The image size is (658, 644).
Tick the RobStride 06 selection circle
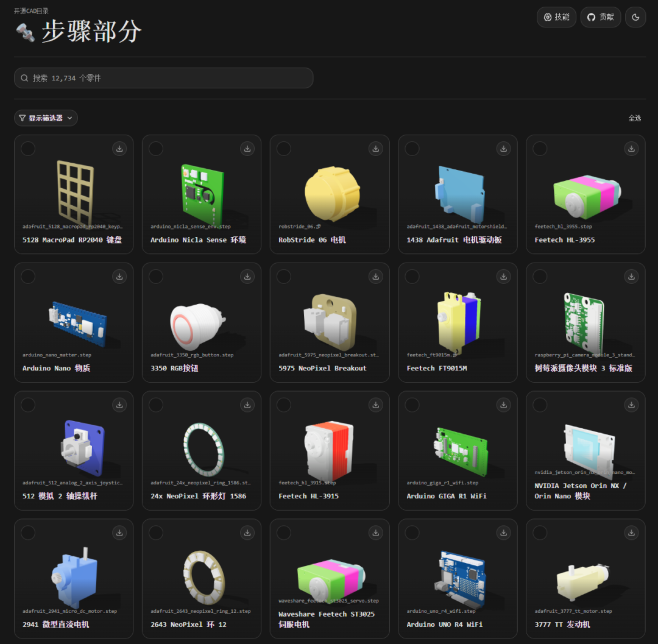[284, 149]
